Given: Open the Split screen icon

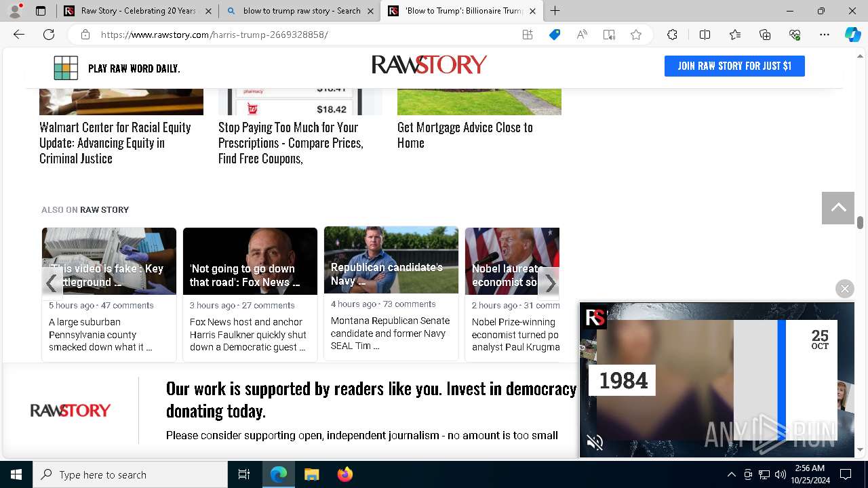Looking at the screenshot, I should point(705,35).
